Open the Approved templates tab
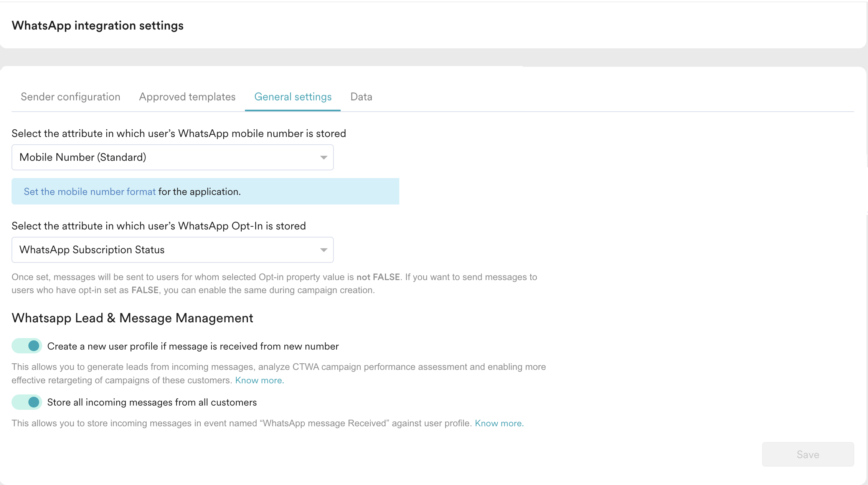Screen dimensions: 868x485 [x=187, y=97]
